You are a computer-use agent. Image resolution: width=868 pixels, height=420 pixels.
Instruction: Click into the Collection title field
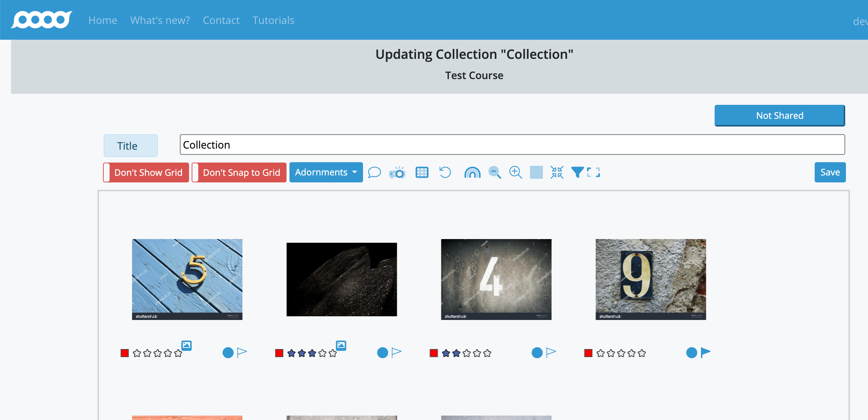(512, 145)
